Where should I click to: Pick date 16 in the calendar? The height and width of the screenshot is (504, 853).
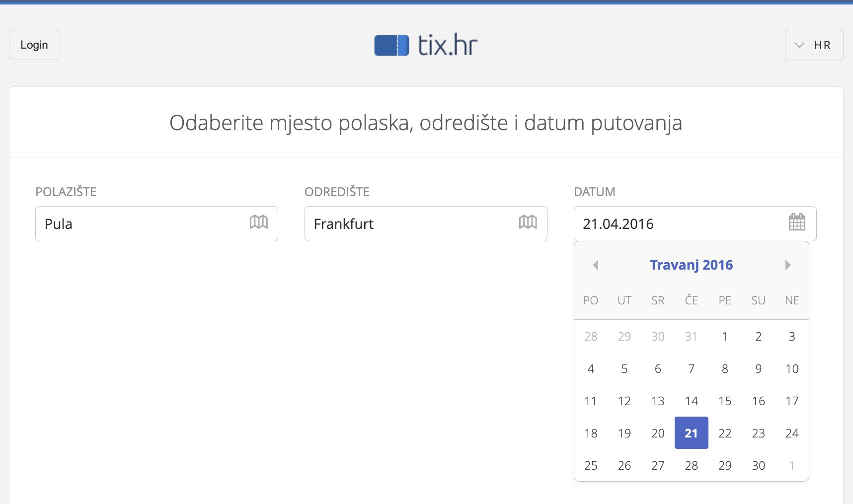[759, 401]
